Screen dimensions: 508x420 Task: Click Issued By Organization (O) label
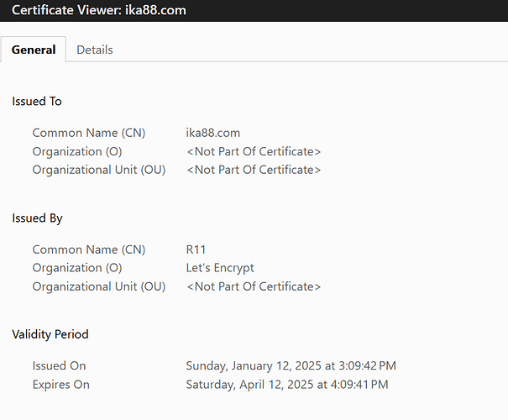click(77, 268)
